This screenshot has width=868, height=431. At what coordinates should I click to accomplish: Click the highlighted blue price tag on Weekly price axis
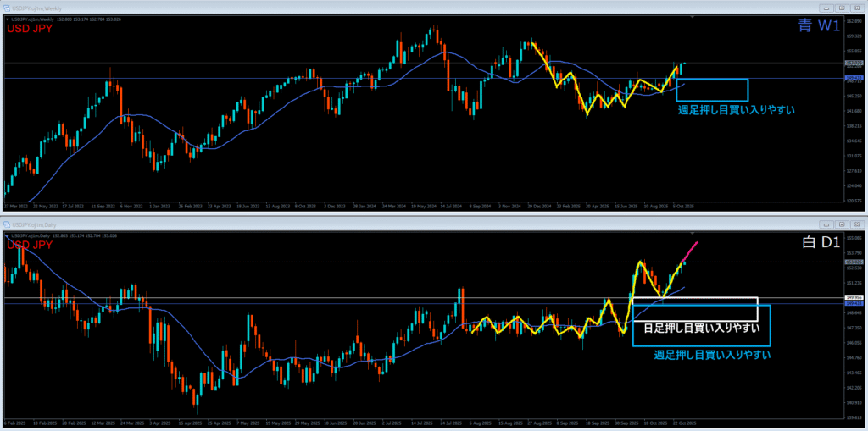tap(854, 79)
